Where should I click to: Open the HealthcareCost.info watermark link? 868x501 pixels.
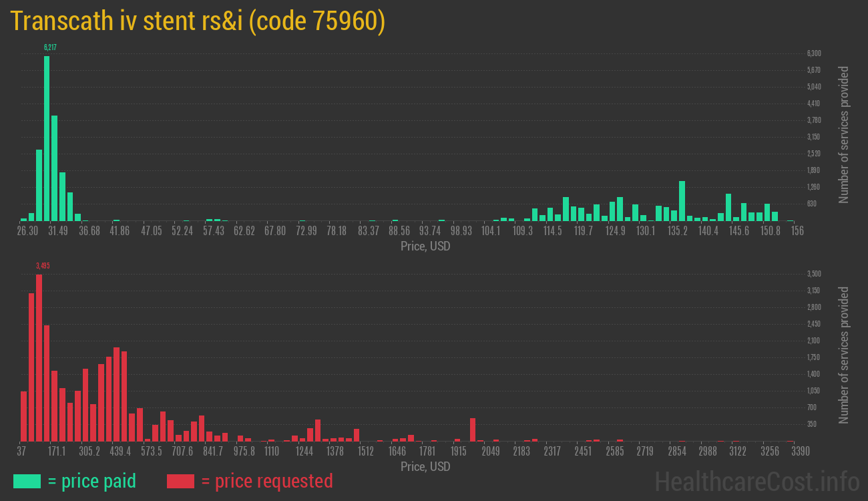click(x=756, y=481)
